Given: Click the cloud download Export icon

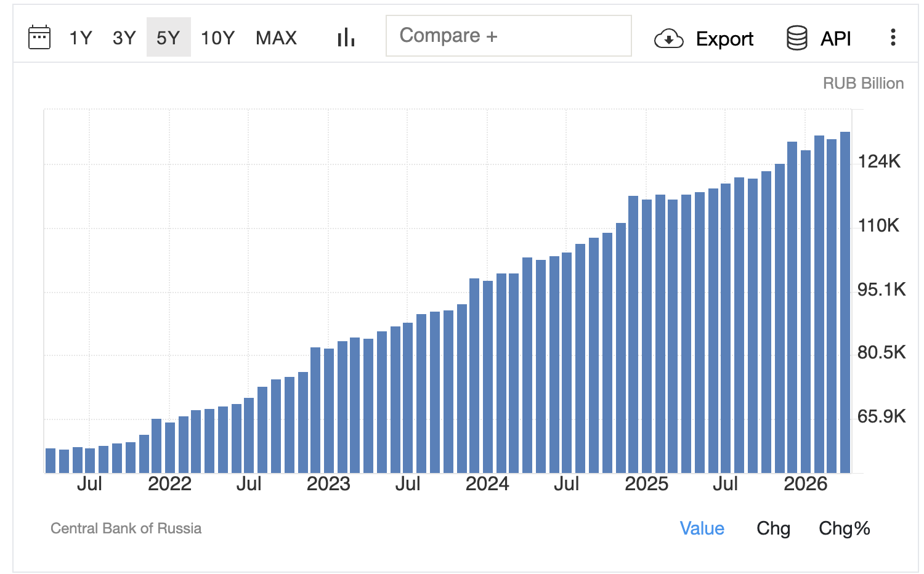Looking at the screenshot, I should (x=668, y=39).
